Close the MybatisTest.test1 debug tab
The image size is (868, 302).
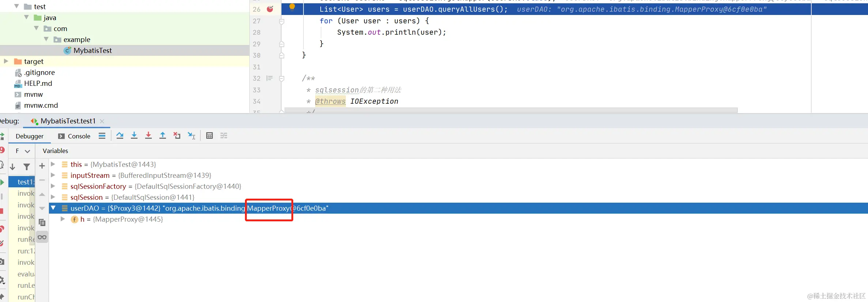pos(102,121)
